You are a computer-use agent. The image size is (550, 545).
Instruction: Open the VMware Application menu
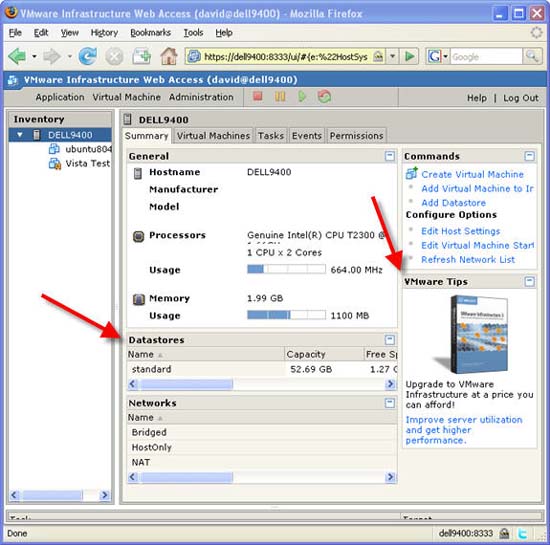(x=60, y=97)
